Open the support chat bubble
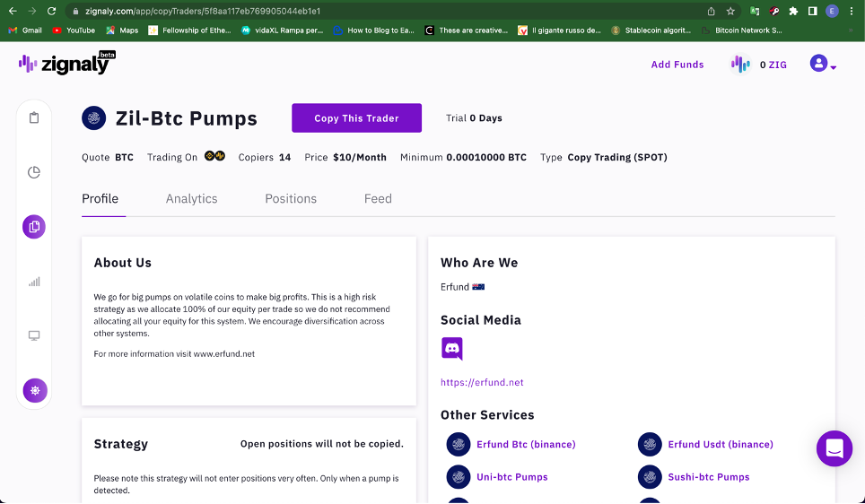The image size is (865, 504). click(x=834, y=448)
